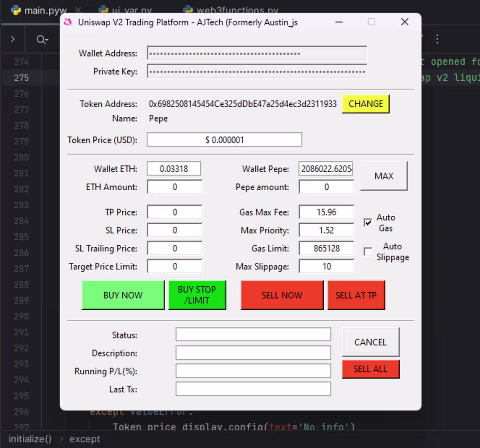Click the Python icon on the main.pyw tab
The width and height of the screenshot is (480, 448).
17,10
